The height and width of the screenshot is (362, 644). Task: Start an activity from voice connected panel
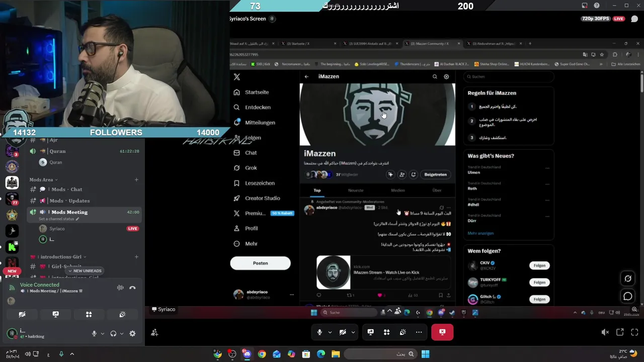click(89, 314)
